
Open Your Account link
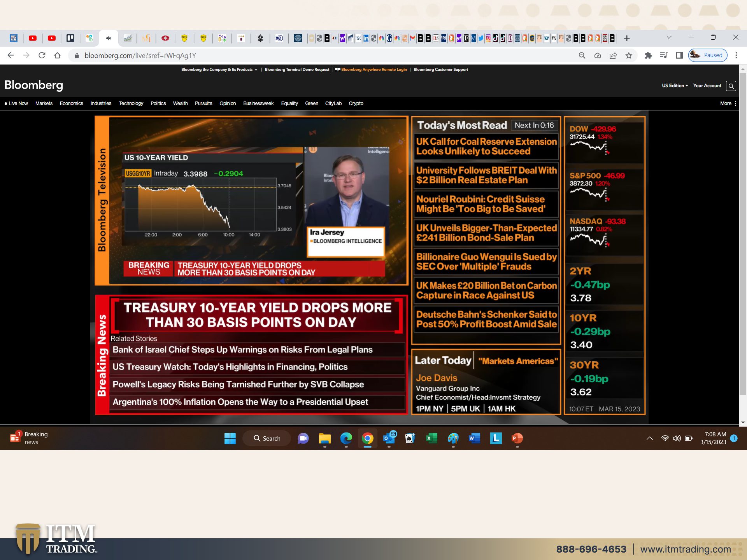click(x=707, y=86)
